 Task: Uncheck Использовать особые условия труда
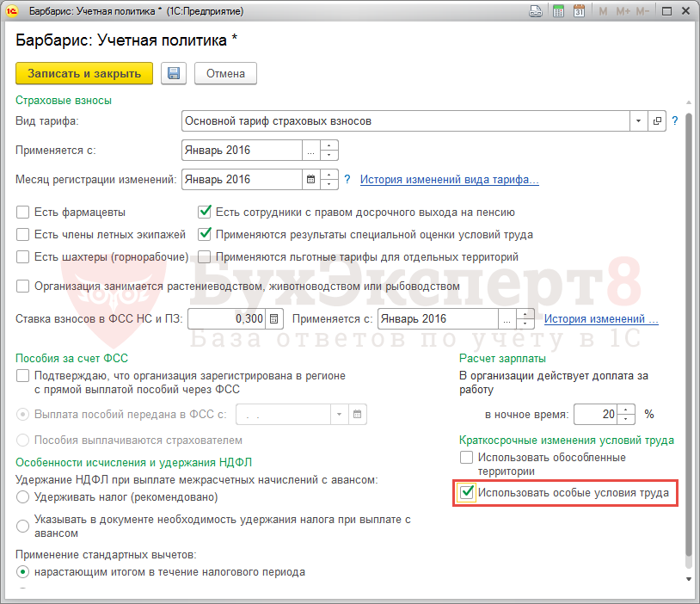[466, 493]
